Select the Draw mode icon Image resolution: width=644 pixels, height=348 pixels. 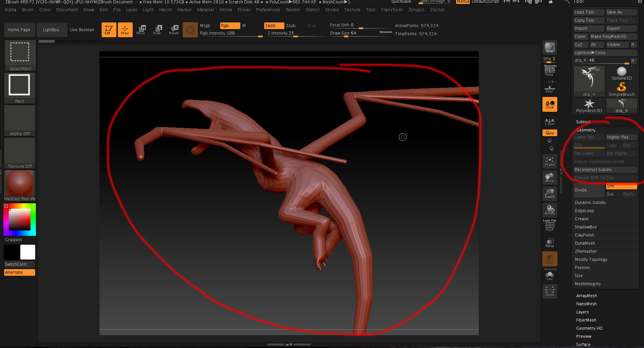[x=125, y=30]
